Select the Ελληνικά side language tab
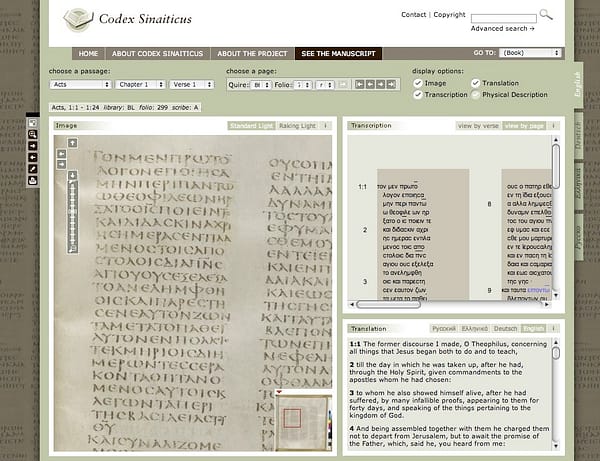This screenshot has height=461, width=600. coord(579,186)
